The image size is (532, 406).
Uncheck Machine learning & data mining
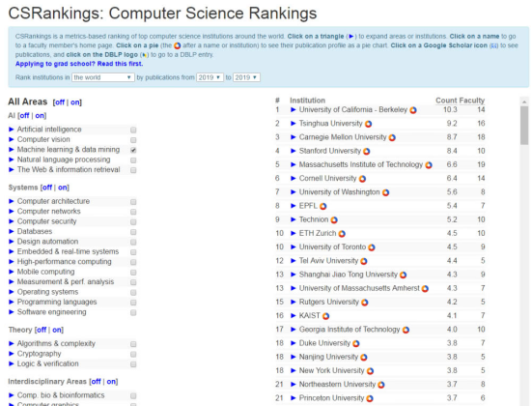pyautogui.click(x=133, y=150)
